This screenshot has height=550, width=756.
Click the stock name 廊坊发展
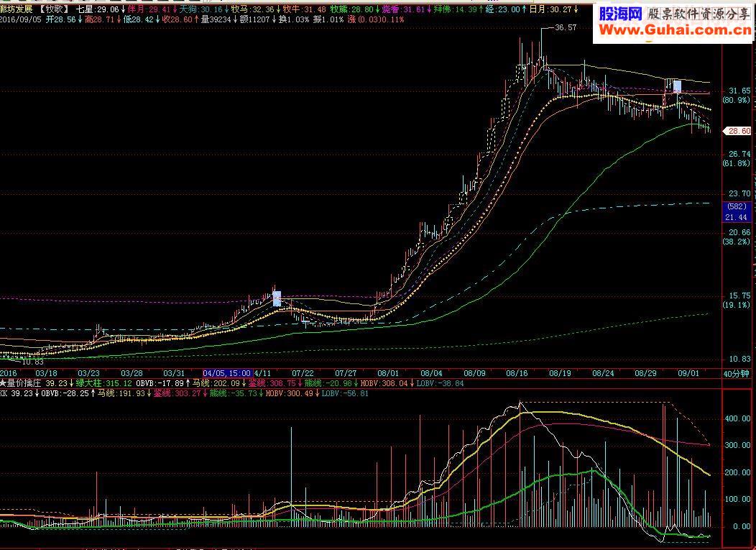[16, 9]
